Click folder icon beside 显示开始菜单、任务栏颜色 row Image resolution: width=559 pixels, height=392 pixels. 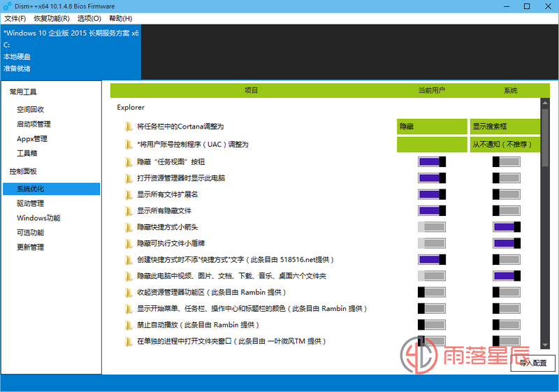(x=129, y=309)
